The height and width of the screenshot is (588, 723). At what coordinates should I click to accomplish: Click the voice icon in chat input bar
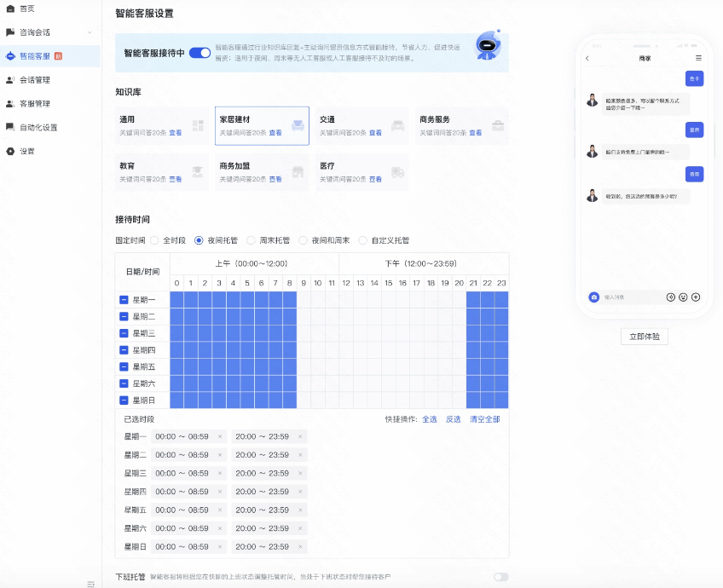coord(670,297)
